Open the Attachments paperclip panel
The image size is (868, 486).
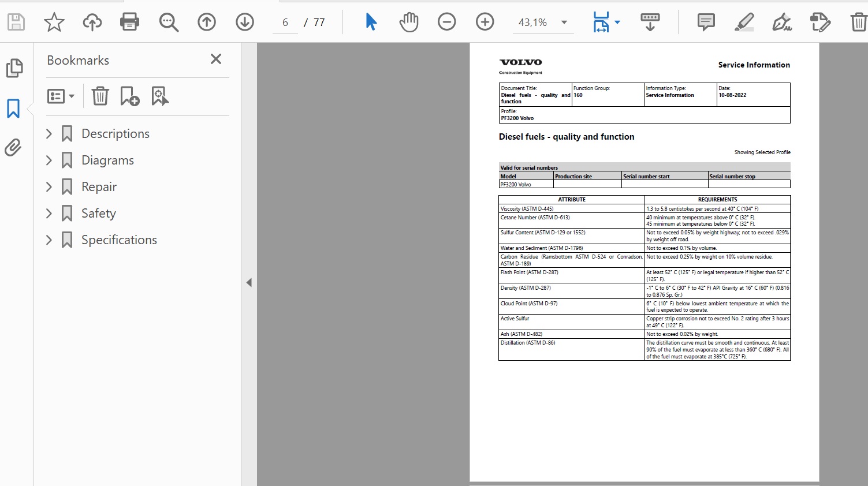(13, 148)
